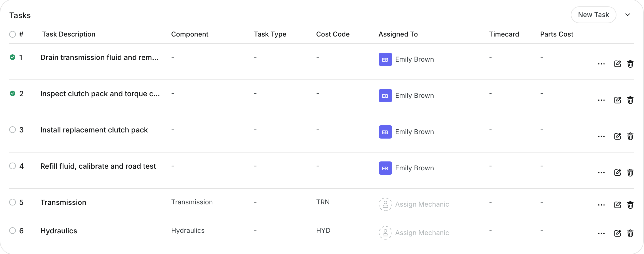Screen dimensions: 644x254
Task: Assign a mechanic to Transmission task
Action: point(414,204)
